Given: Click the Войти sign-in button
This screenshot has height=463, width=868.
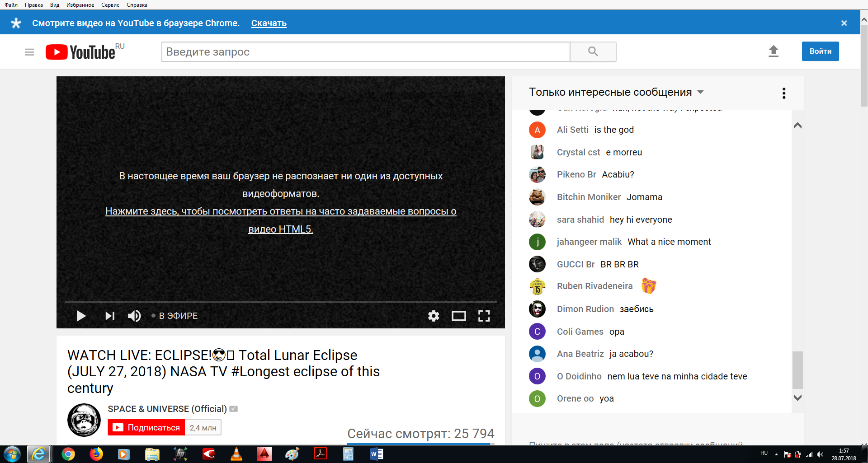Looking at the screenshot, I should (820, 51).
